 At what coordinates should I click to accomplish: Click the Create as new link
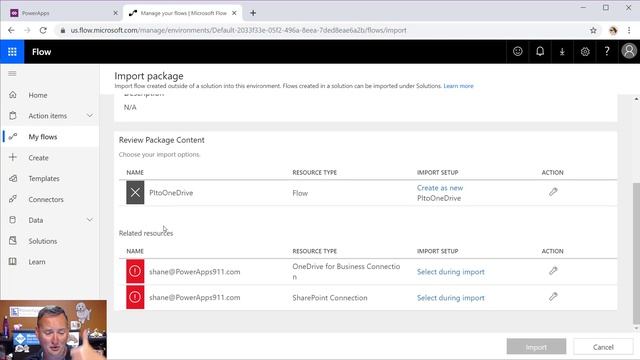(x=440, y=188)
